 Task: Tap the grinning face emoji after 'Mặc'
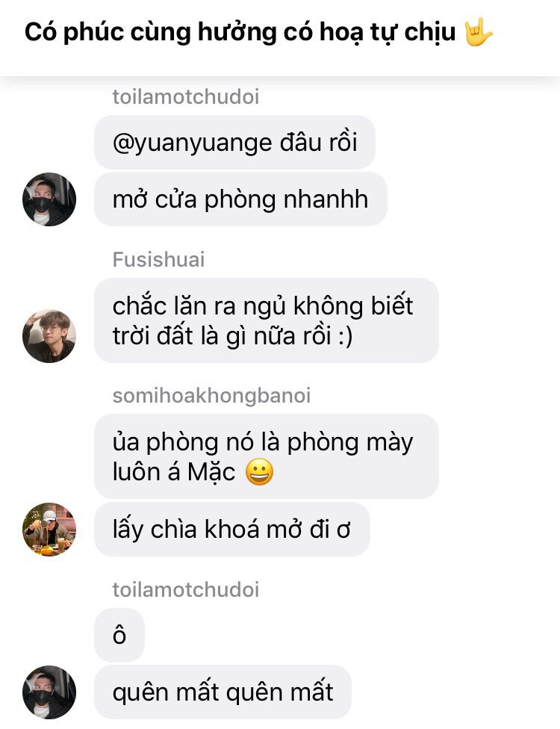click(x=259, y=472)
